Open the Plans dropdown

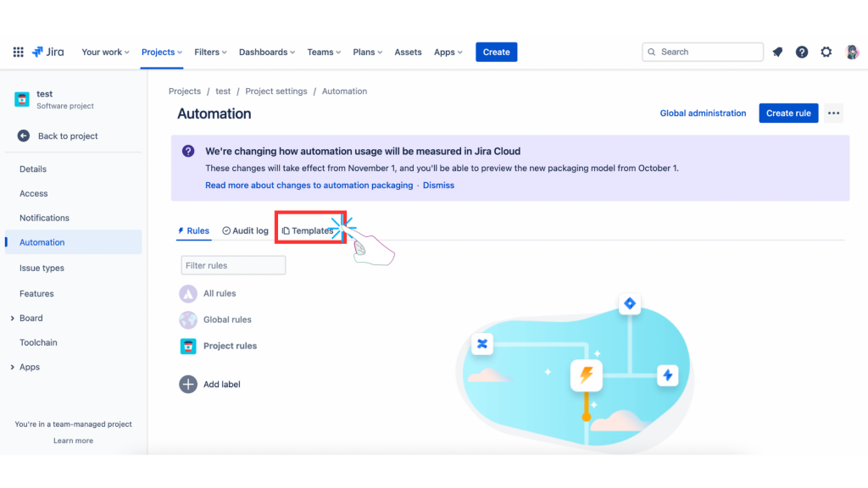tap(368, 52)
